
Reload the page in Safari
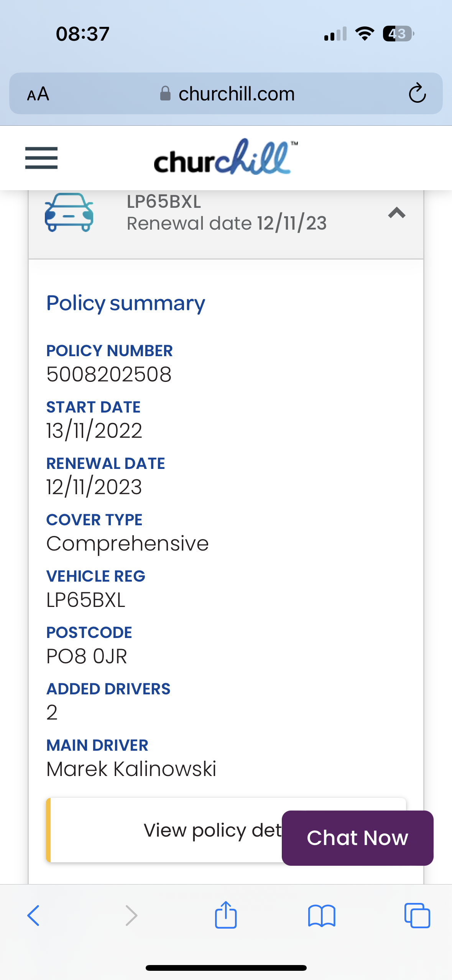(417, 94)
